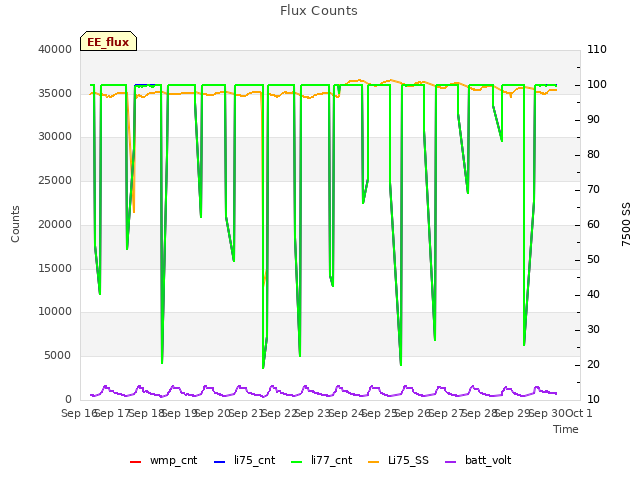Click the 70 tick on right axis
The height and width of the screenshot is (480, 640).
point(593,190)
